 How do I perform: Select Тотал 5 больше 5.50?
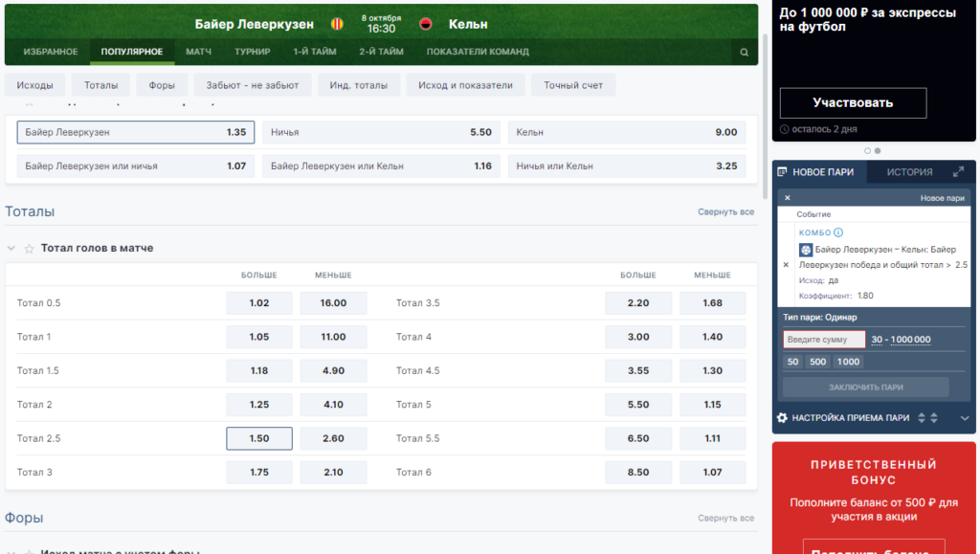tap(638, 404)
